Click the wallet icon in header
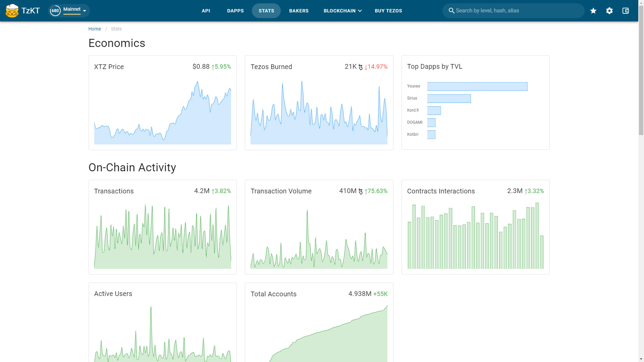Image resolution: width=644 pixels, height=362 pixels. 626,11
